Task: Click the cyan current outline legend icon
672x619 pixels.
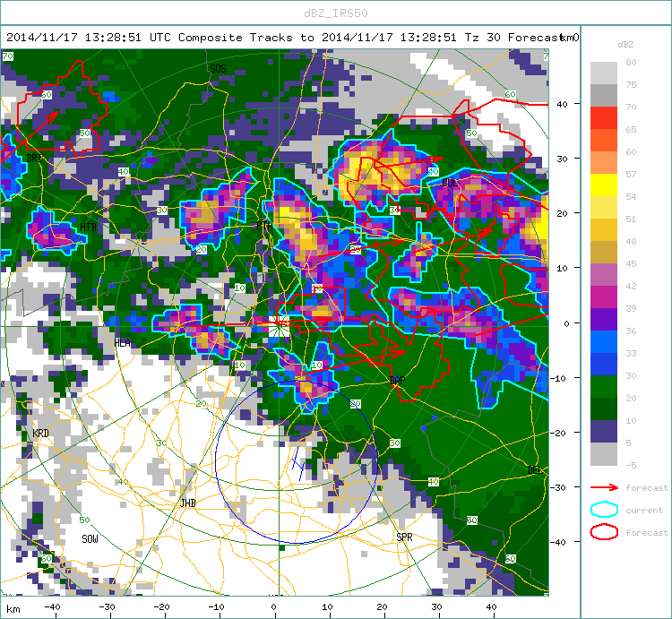Action: point(604,510)
